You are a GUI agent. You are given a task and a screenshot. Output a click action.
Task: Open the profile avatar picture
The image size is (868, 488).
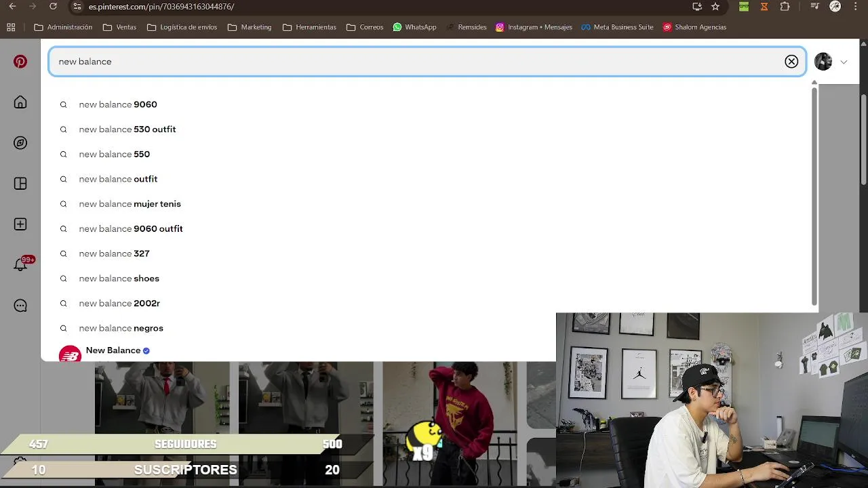(x=823, y=62)
